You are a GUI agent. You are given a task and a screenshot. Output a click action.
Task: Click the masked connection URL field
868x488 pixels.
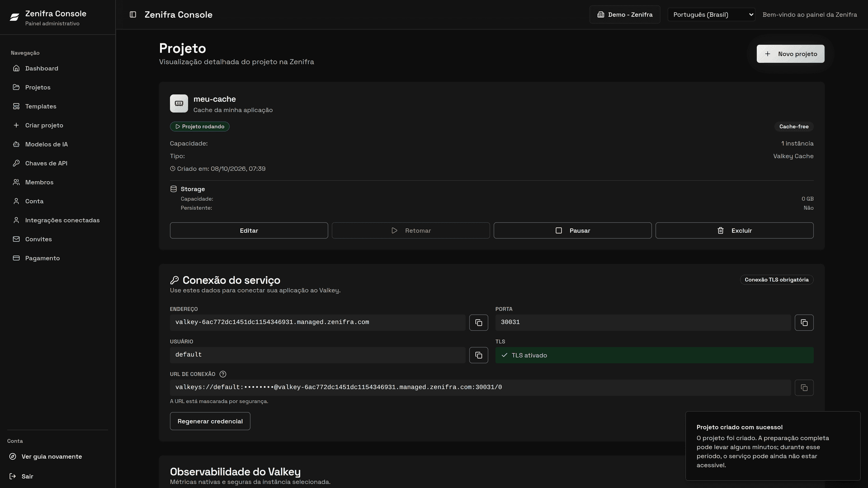(x=480, y=388)
